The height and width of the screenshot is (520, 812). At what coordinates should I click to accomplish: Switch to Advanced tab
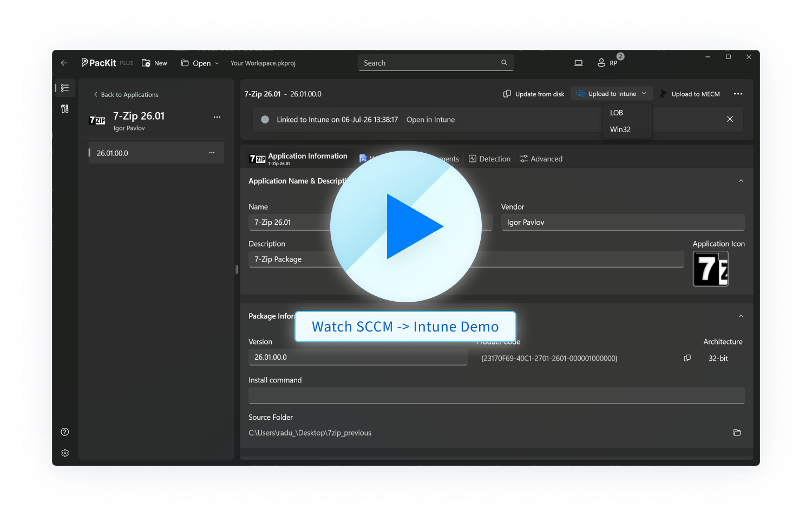click(x=541, y=159)
